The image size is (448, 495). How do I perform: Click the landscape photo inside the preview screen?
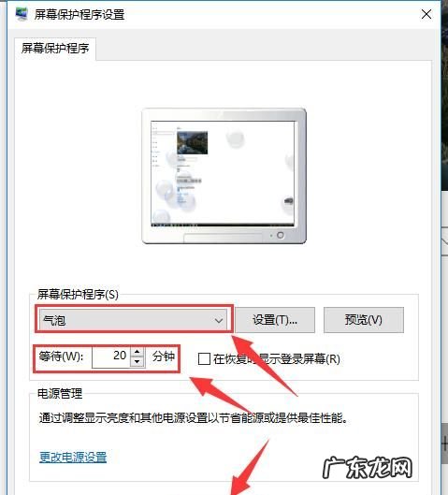click(192, 142)
